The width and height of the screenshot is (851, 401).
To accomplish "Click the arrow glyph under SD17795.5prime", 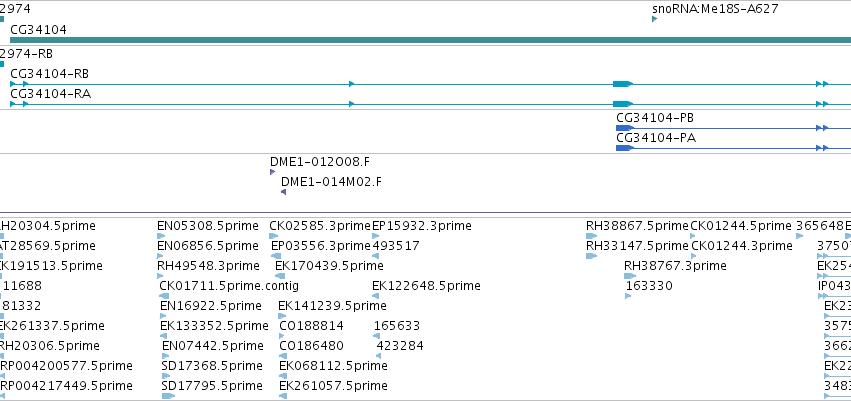I will [x=168, y=396].
